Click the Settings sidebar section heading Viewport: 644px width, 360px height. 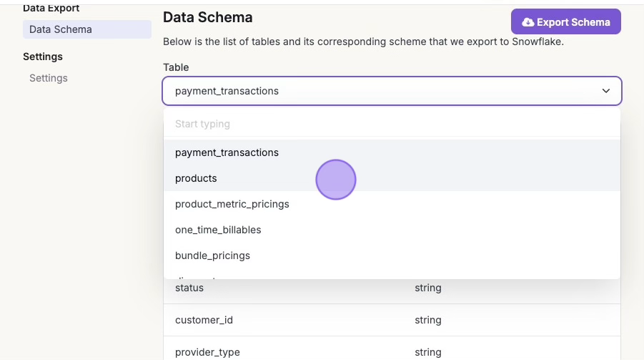click(43, 57)
